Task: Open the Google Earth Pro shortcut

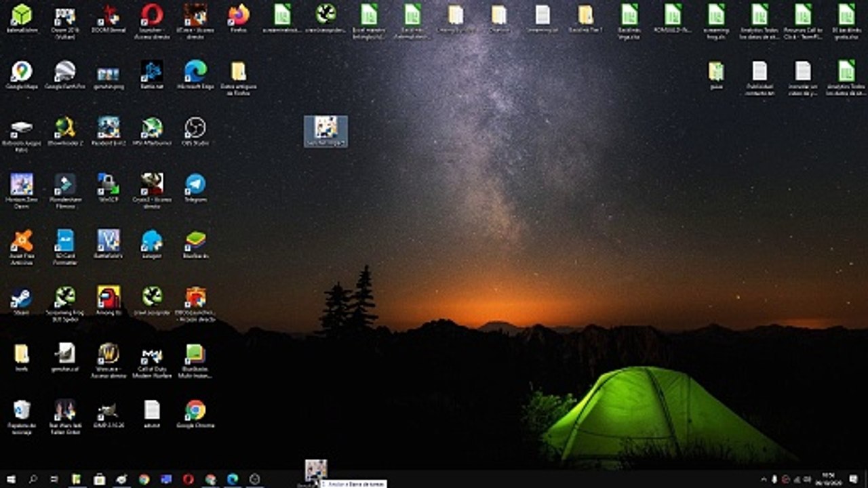Action: [65, 76]
